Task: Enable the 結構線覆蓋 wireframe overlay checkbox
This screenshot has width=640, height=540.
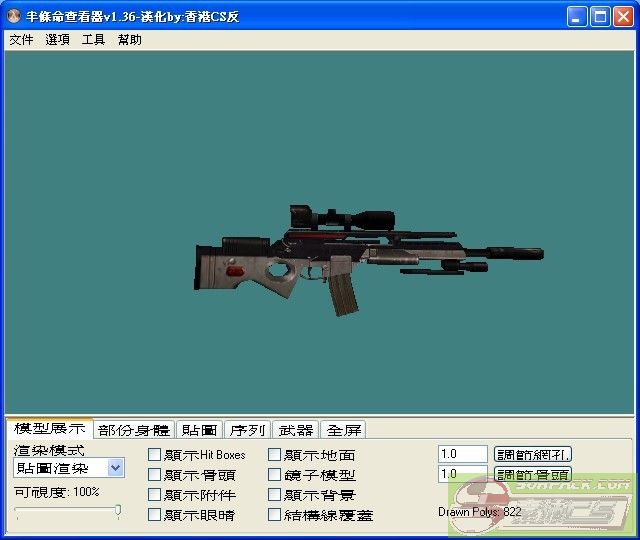Action: (274, 515)
